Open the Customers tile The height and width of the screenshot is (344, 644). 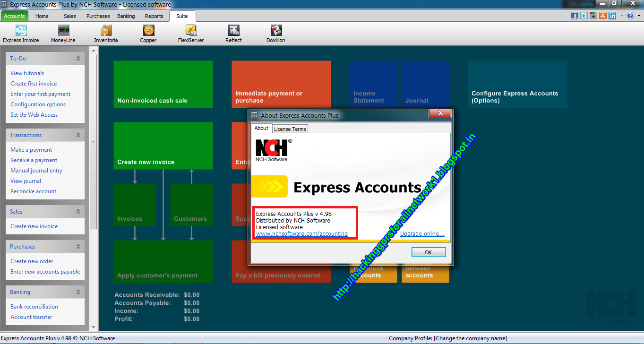(x=191, y=205)
